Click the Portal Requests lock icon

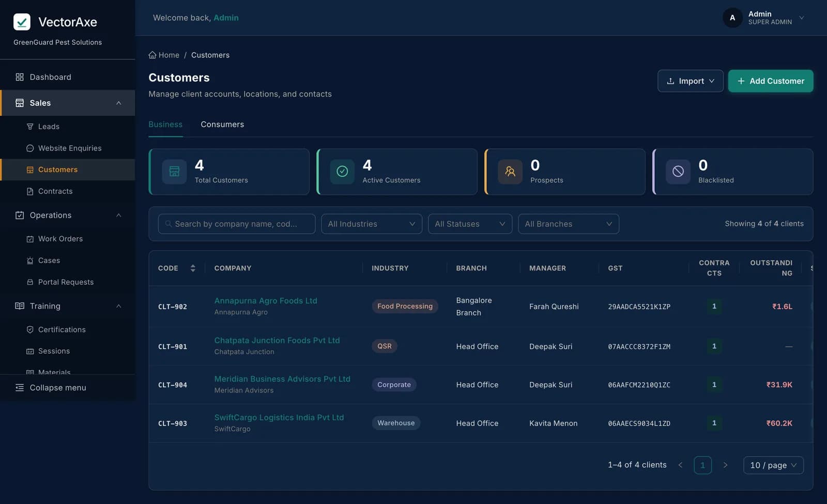click(30, 282)
